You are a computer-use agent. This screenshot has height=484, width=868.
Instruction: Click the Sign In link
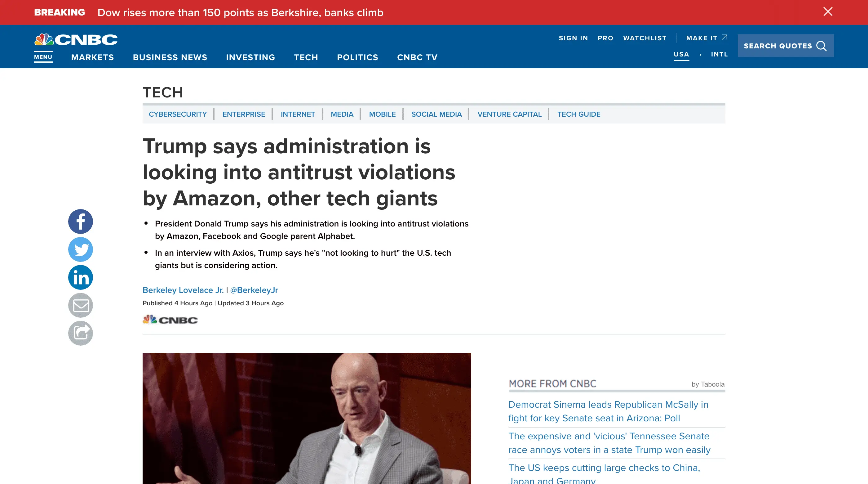pyautogui.click(x=573, y=38)
